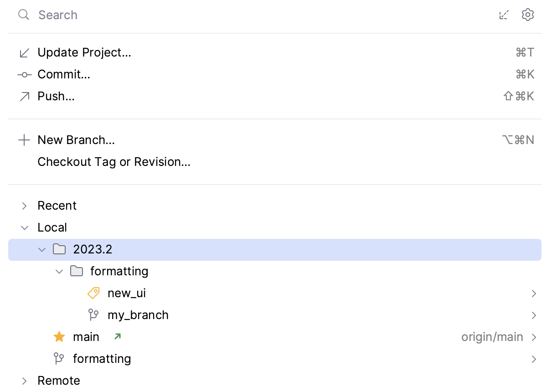This screenshot has width=547, height=392.
Task: Expand the Recent branches group
Action: [x=25, y=206]
